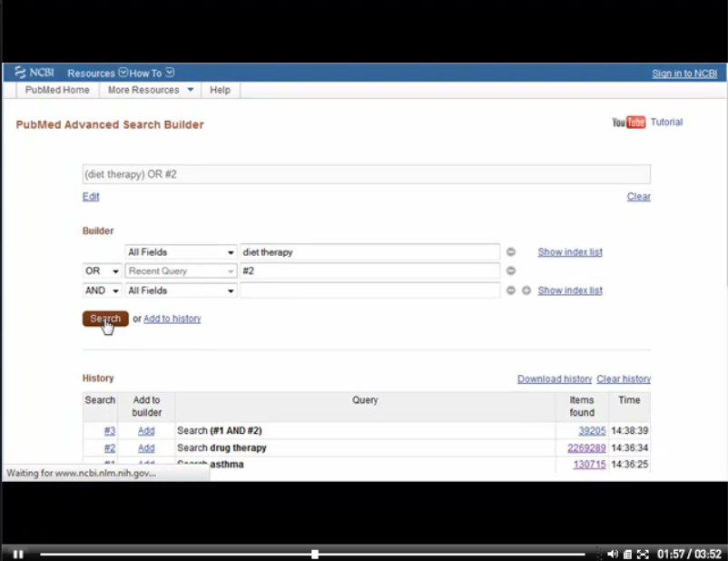Viewport: 728px width, 561px height.
Task: Click Add to history link
Action: coord(172,319)
